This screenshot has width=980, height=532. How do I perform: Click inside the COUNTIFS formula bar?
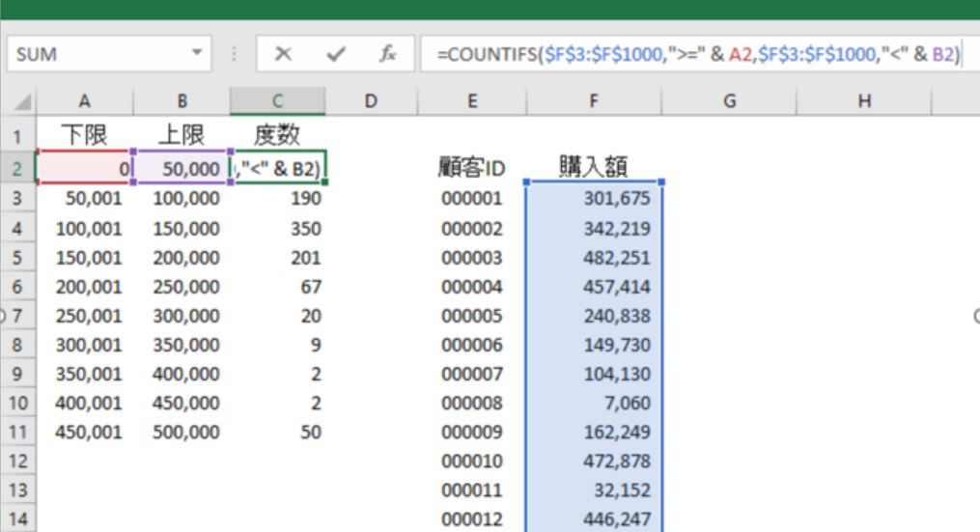[x=699, y=54]
